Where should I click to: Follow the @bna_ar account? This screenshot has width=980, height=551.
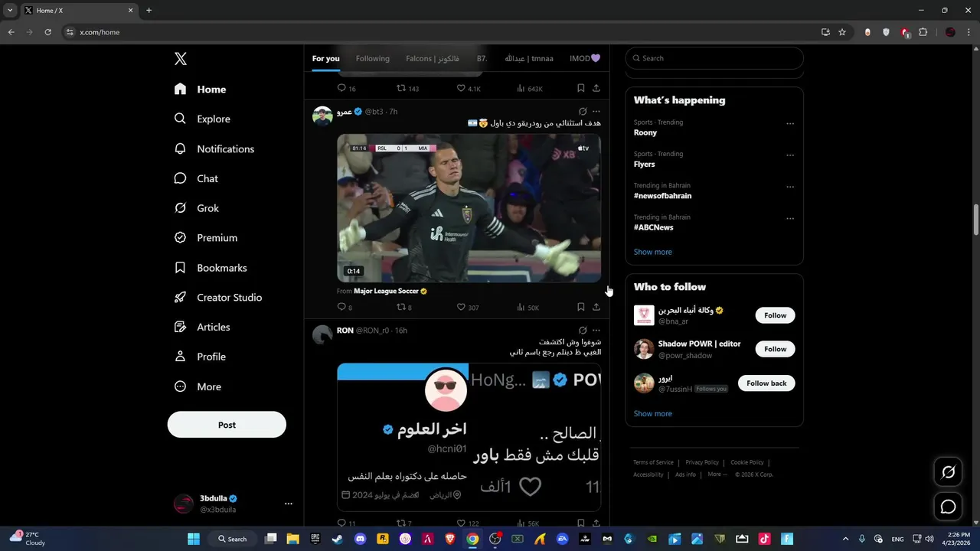coord(775,315)
